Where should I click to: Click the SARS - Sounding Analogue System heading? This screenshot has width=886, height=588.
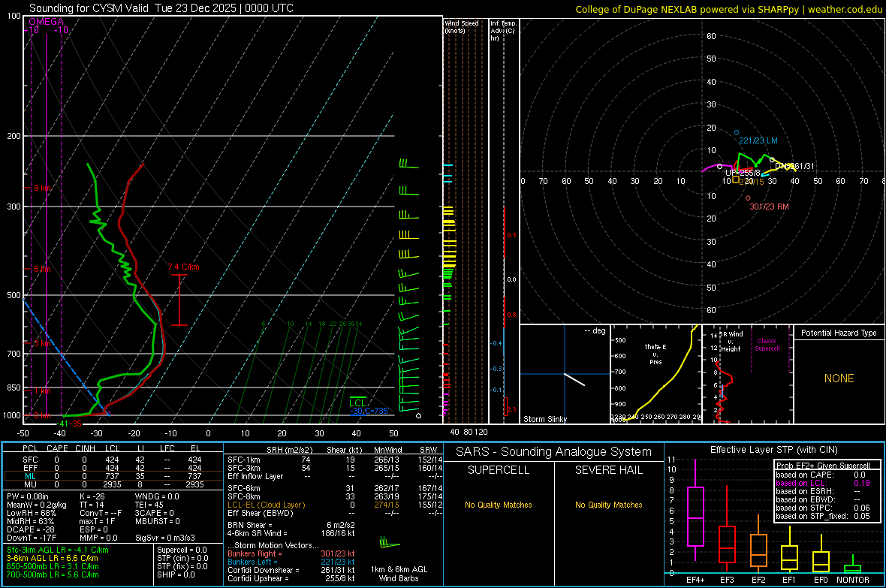[554, 452]
